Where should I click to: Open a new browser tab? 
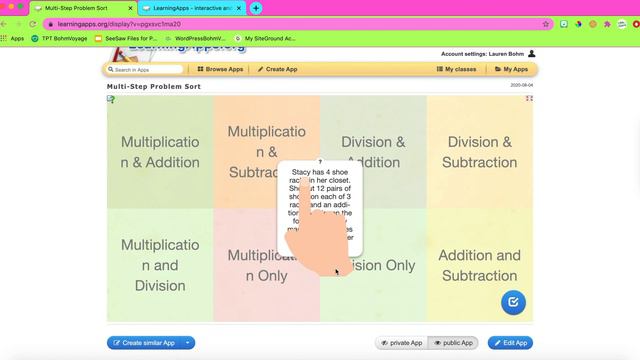256,8
